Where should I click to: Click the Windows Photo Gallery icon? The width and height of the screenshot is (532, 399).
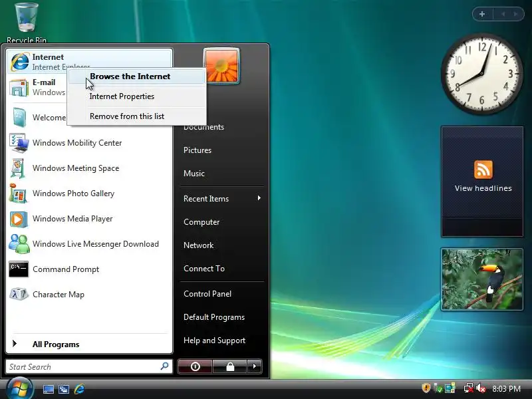click(x=19, y=194)
